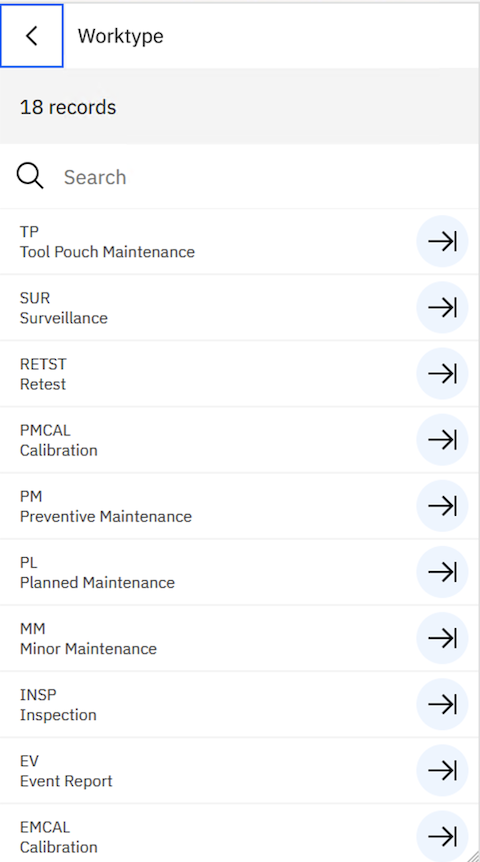Viewport: 480px width, 862px height.
Task: Click the magnifying glass search icon
Action: coord(30,176)
